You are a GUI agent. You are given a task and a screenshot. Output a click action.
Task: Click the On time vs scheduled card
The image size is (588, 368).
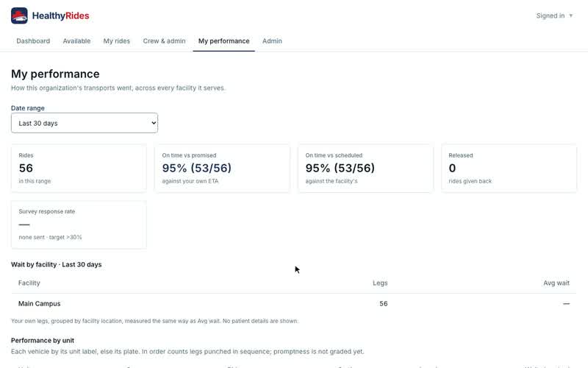365,169
